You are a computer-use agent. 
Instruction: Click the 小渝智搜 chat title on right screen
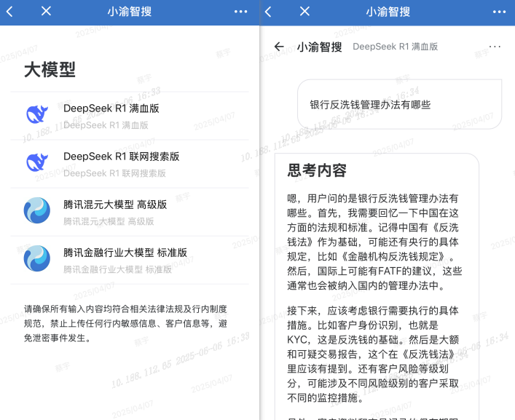(x=319, y=47)
